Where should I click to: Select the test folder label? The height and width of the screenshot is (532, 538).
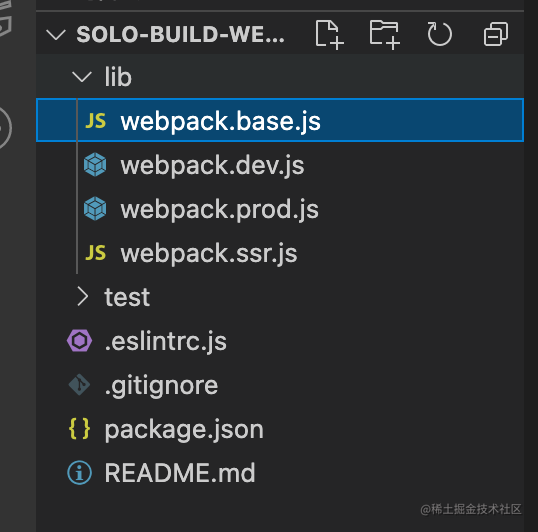(127, 297)
